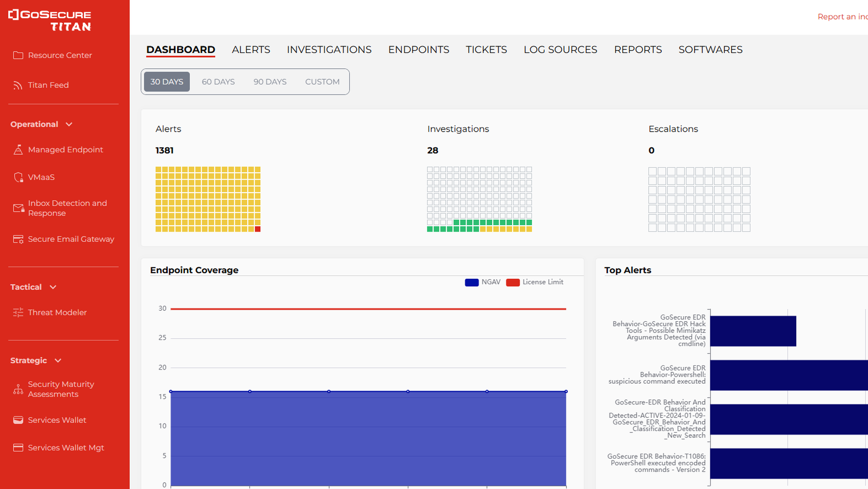Viewport: 868px width, 489px height.
Task: Select the 90 Days range
Action: click(270, 82)
